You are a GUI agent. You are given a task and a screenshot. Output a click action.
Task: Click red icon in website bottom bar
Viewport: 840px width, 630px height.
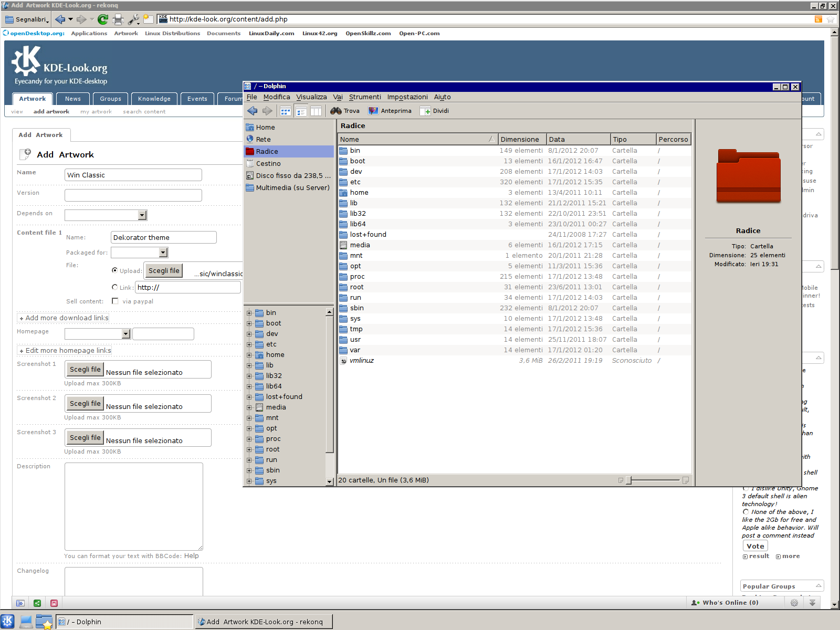click(54, 603)
